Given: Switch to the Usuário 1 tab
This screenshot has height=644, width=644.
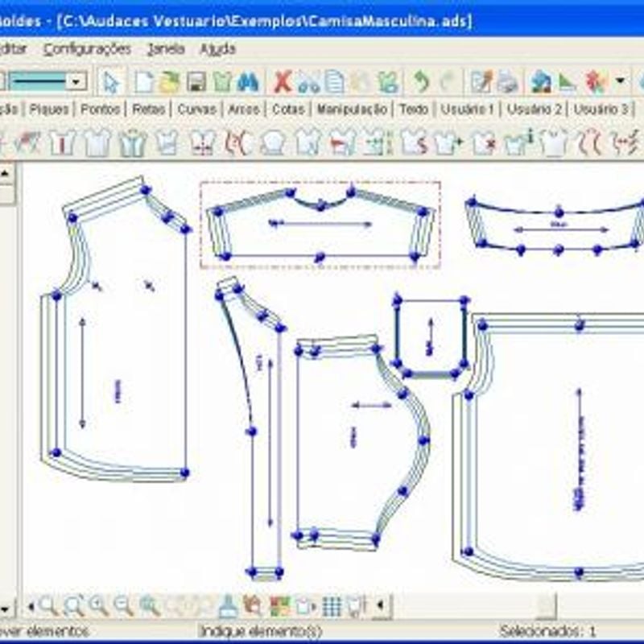Looking at the screenshot, I should pyautogui.click(x=467, y=109).
